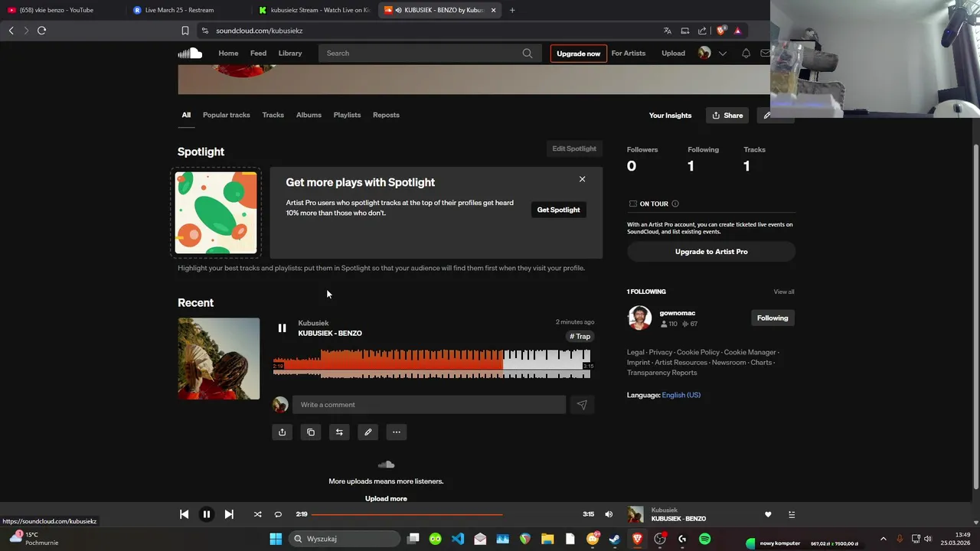The height and width of the screenshot is (551, 980).
Task: Share the KUBUSIEK - BENZO track
Action: [x=282, y=432]
